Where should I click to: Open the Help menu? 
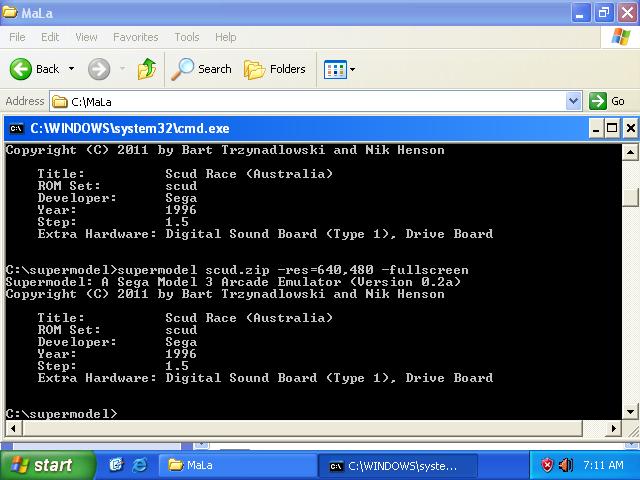coord(226,37)
